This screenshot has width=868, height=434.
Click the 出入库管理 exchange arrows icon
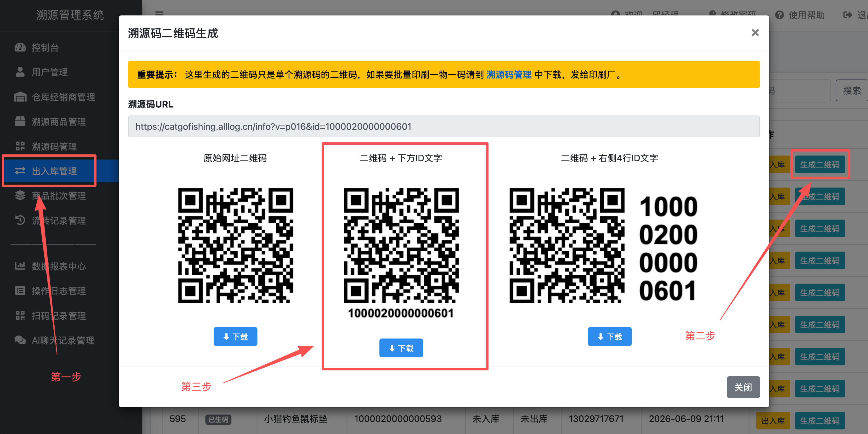pos(20,171)
